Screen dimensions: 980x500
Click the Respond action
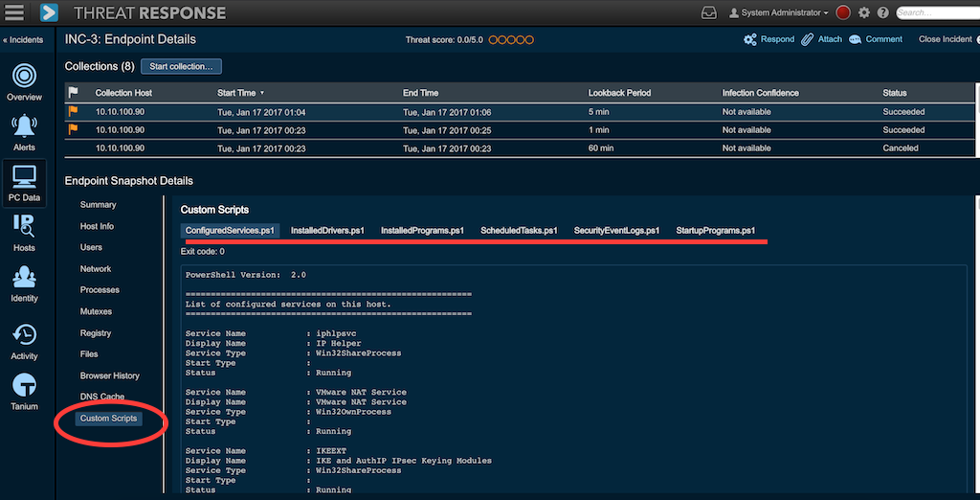point(768,39)
